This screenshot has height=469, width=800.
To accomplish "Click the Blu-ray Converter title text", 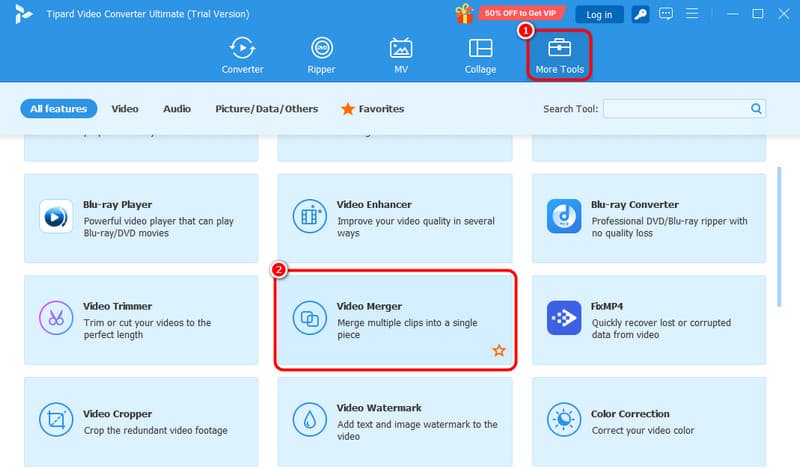I will (x=635, y=205).
